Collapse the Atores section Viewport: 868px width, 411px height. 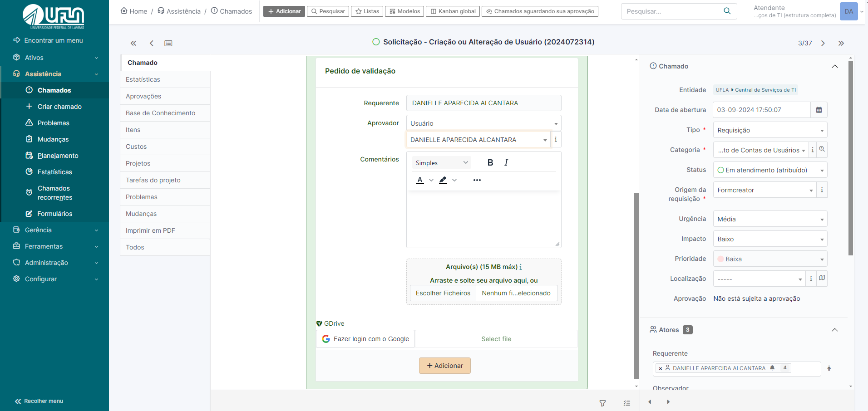point(835,330)
